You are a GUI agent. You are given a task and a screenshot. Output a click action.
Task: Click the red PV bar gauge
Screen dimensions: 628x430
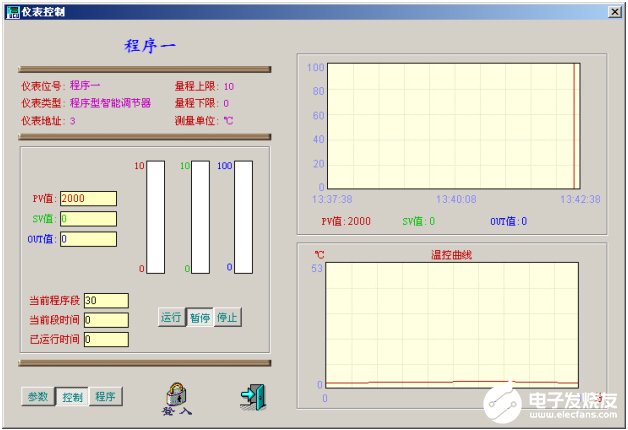point(156,217)
